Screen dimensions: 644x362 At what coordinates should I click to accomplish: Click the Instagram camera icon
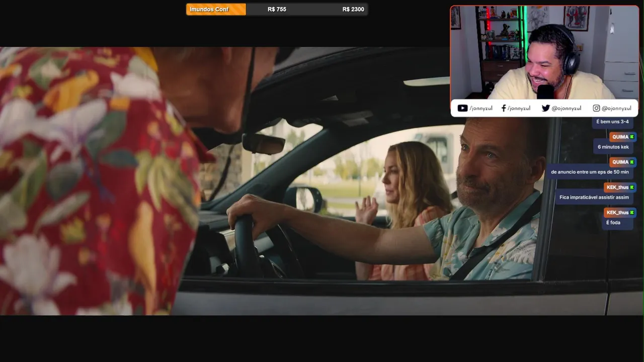[x=596, y=108]
